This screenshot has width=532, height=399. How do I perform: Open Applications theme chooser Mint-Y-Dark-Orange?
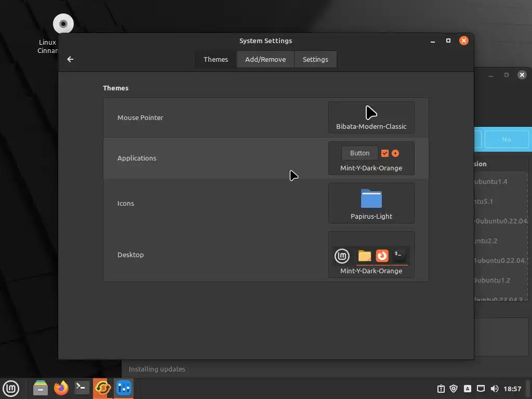[371, 158]
